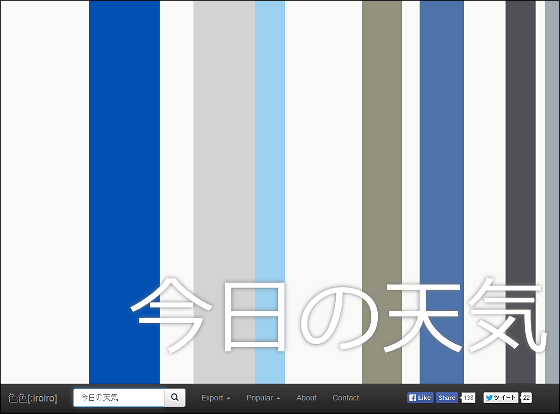Image resolution: width=560 pixels, height=414 pixels.
Task: Click the magnifier search button
Action: 175,398
